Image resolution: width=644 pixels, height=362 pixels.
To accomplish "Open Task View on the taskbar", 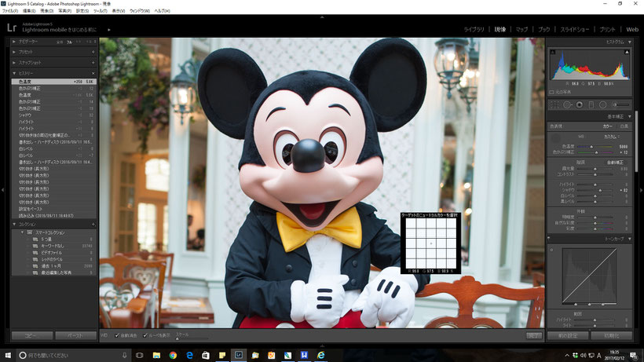I will click(x=139, y=355).
